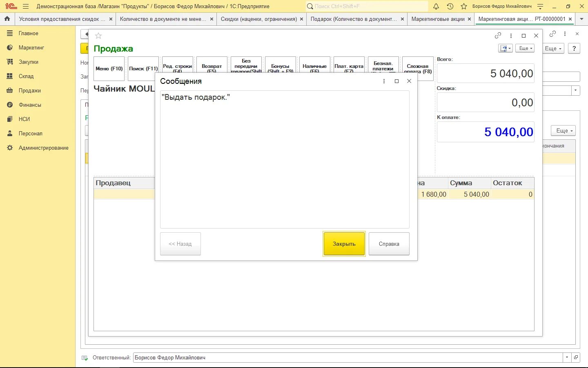Open Ответственный field dropdown arrow
Image resolution: width=588 pixels, height=368 pixels.
[x=567, y=357]
